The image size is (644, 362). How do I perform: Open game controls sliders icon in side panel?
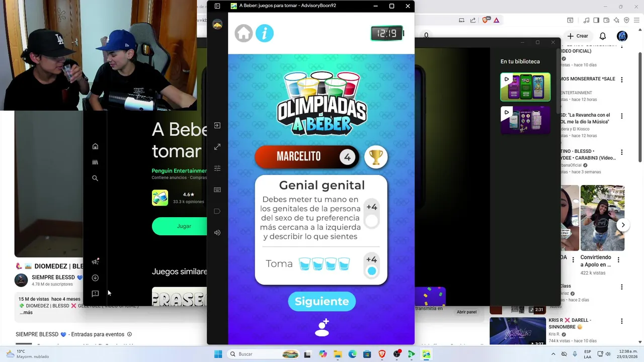[217, 168]
